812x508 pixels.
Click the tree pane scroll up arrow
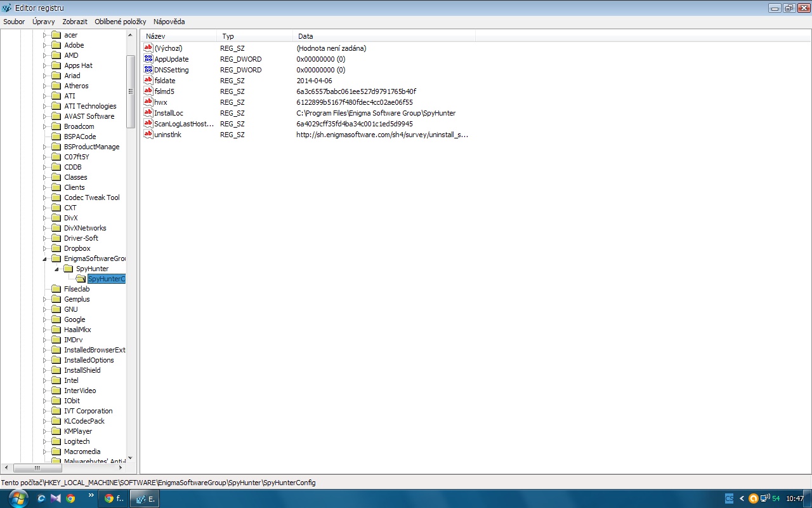click(x=131, y=35)
